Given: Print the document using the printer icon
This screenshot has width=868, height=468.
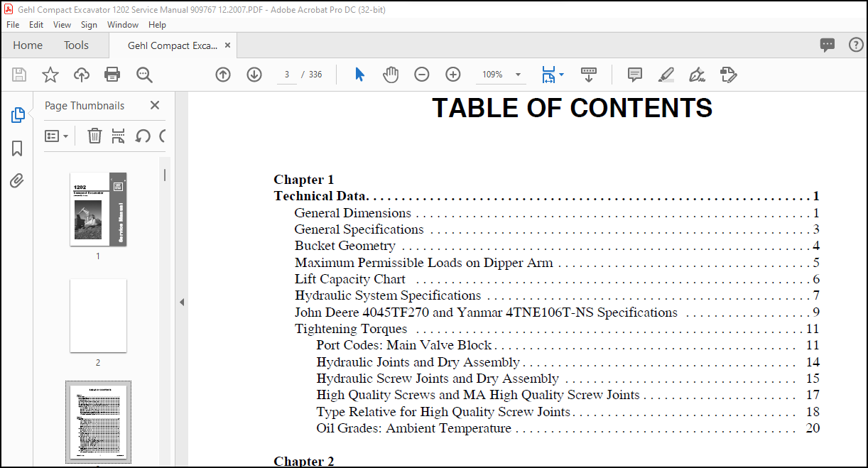Looking at the screenshot, I should coord(112,75).
